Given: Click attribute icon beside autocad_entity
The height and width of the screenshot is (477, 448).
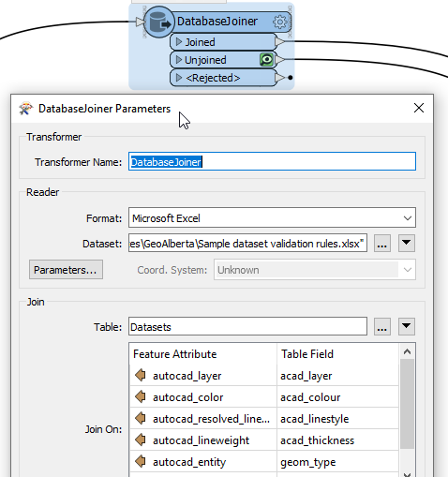Looking at the screenshot, I should [141, 461].
